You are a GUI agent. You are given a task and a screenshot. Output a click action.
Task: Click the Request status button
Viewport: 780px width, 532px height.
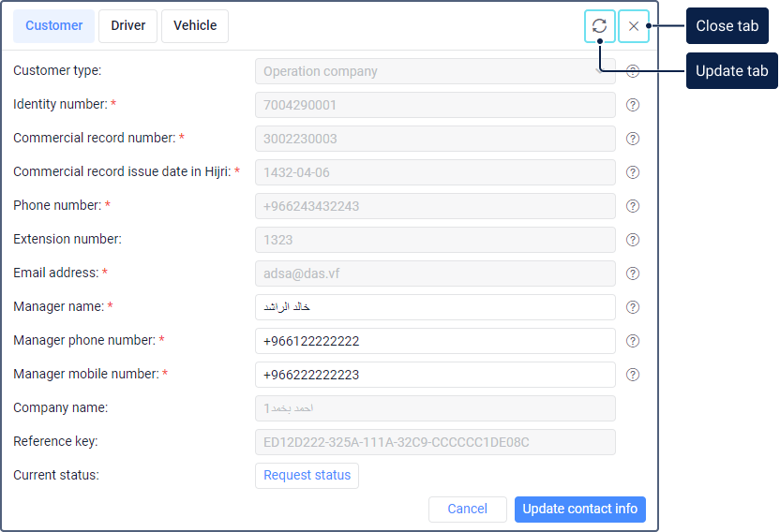point(307,476)
